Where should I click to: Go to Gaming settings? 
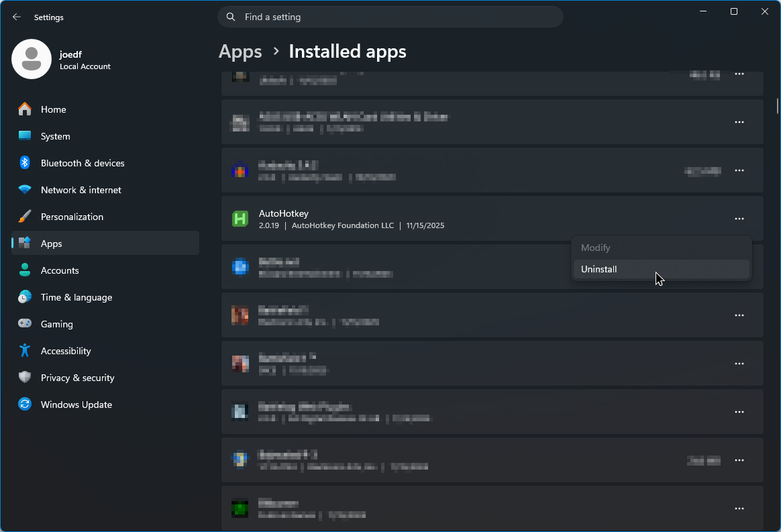105,324
